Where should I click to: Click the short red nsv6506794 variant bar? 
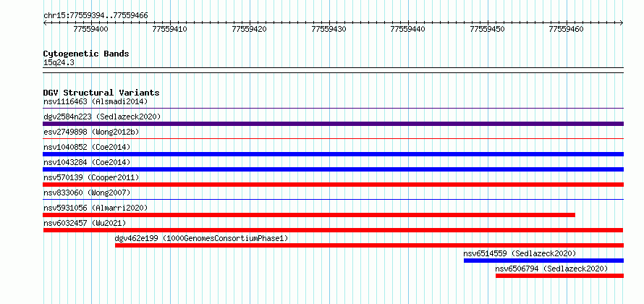(x=559, y=276)
